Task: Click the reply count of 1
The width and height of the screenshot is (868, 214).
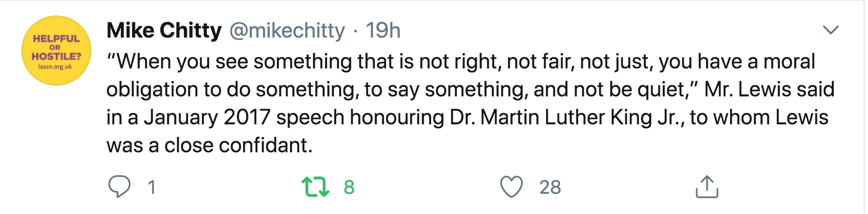Action: 152,187
